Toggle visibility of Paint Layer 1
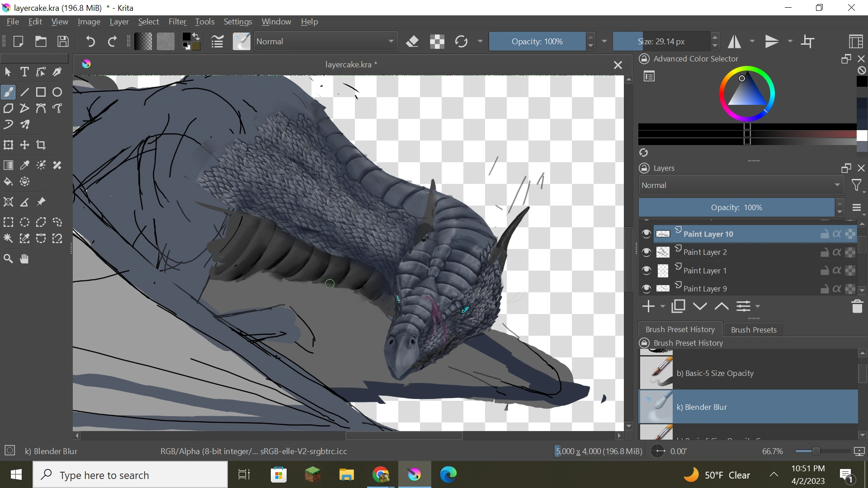 pyautogui.click(x=646, y=270)
